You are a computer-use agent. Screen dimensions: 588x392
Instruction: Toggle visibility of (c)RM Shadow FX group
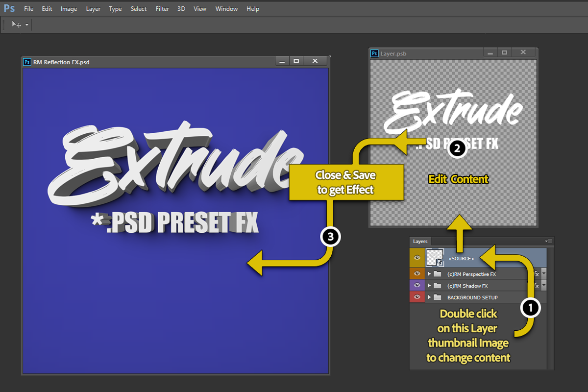[x=417, y=286]
